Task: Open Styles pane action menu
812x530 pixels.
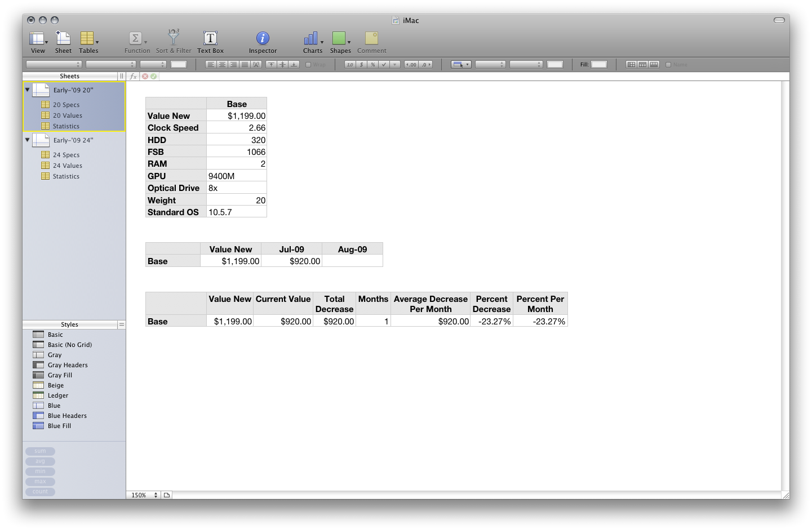Action: (x=121, y=324)
